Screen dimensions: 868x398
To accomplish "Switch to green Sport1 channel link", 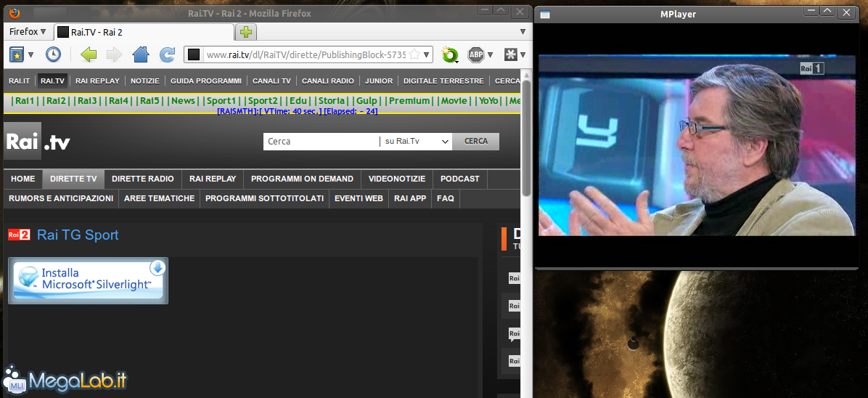I will pyautogui.click(x=221, y=101).
